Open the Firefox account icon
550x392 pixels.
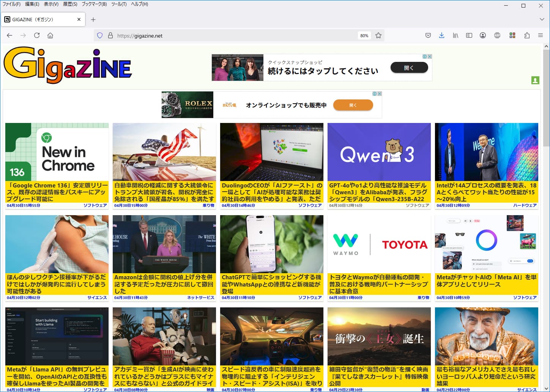point(483,35)
